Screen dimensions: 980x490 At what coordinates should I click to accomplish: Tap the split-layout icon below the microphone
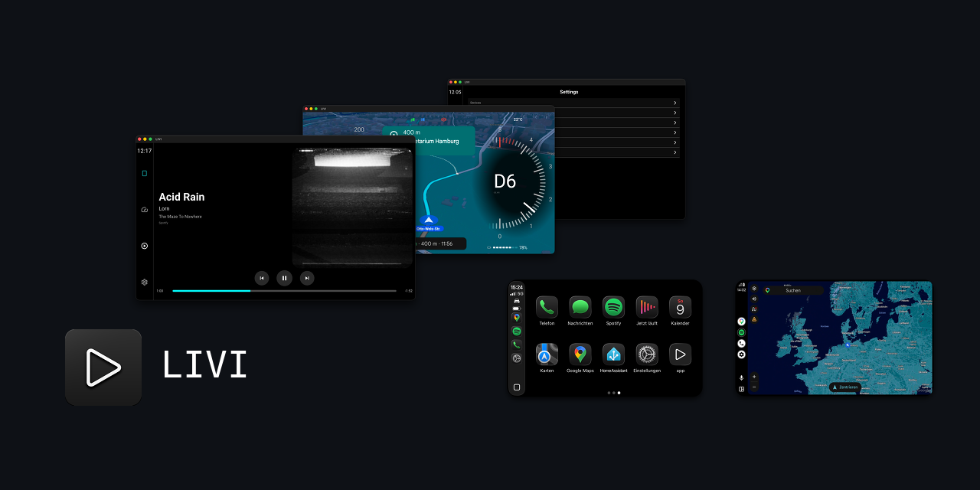pos(741,389)
